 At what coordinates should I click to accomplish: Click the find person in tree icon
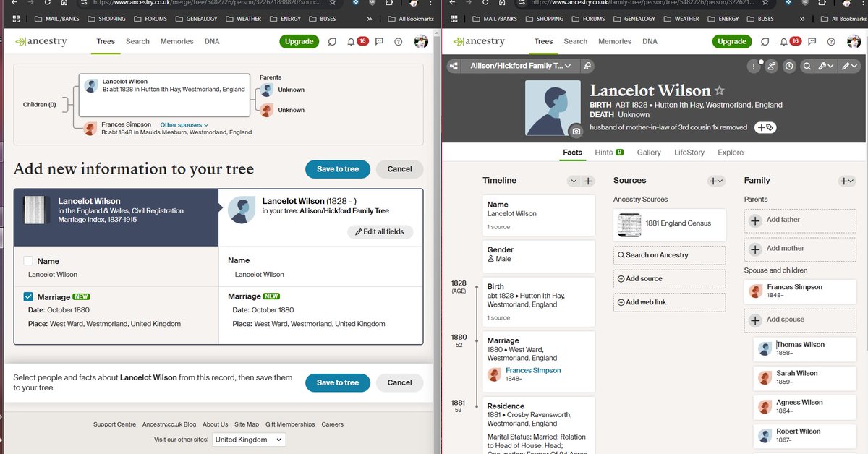pyautogui.click(x=588, y=66)
